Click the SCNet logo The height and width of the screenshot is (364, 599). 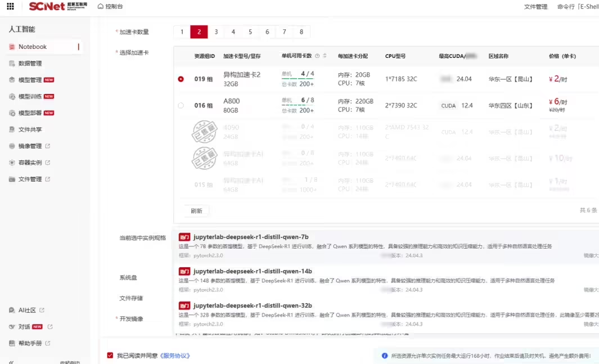[x=58, y=6]
